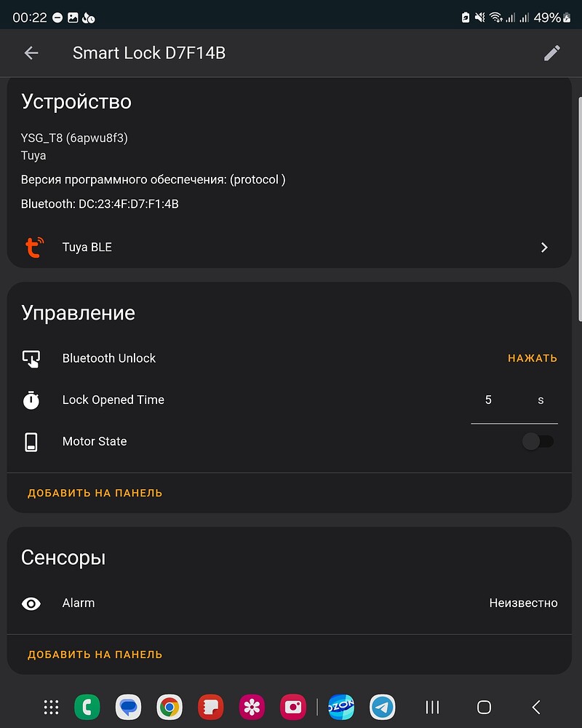Open the app drawer grid icon

pos(51,707)
